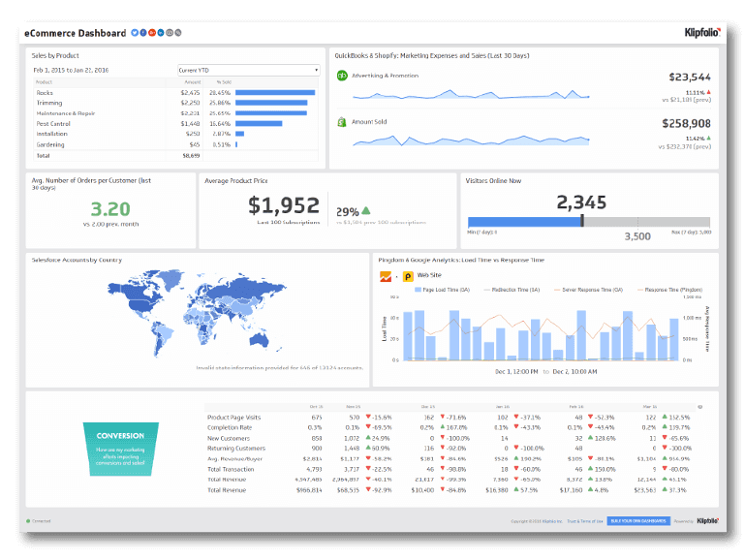
Task: Click the Product column header
Action: 45,82
